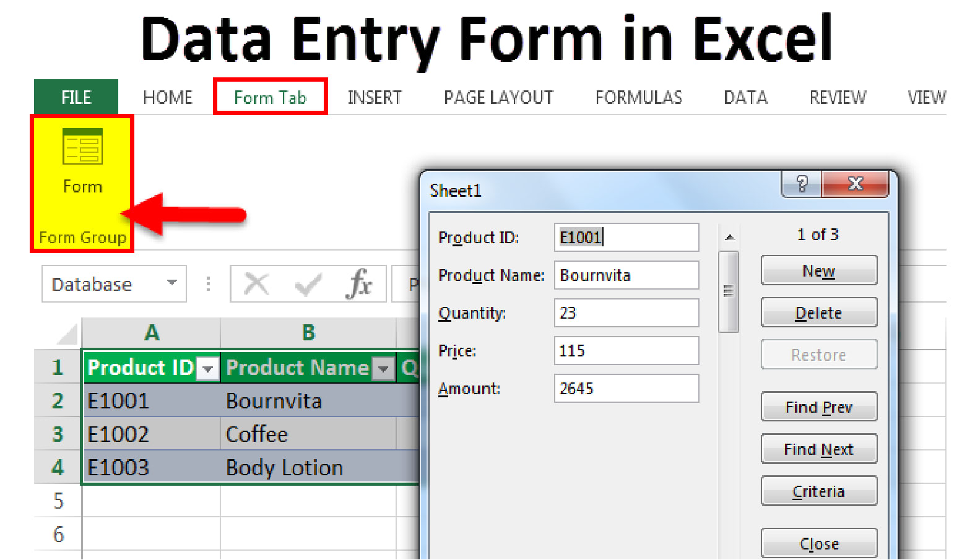Click the form dialog scrollbar thumb

point(729,291)
